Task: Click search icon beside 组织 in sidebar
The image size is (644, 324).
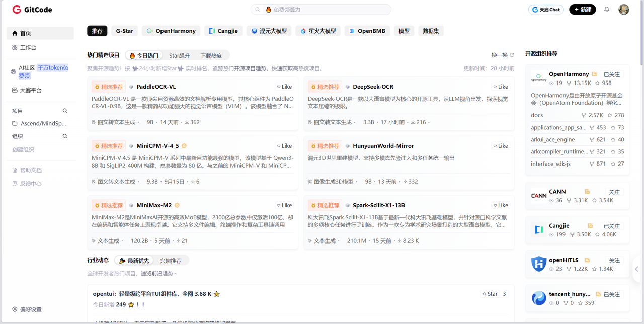Action: (65, 136)
